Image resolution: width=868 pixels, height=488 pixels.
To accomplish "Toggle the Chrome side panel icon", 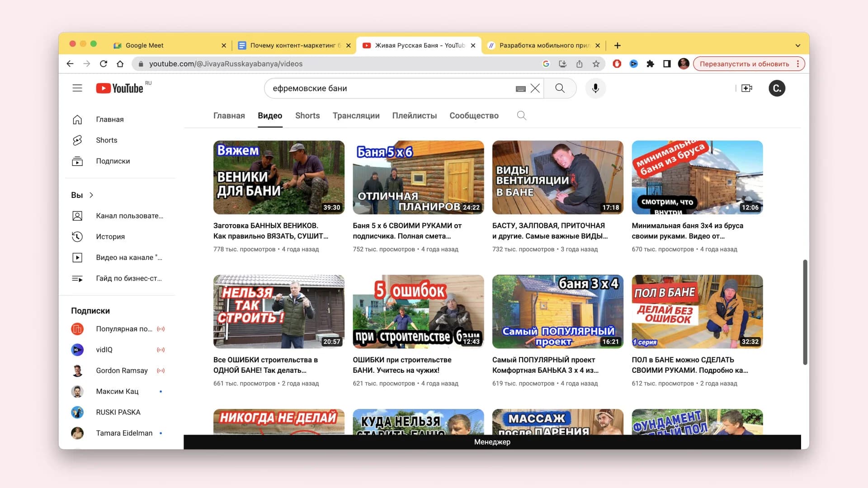I will (667, 64).
